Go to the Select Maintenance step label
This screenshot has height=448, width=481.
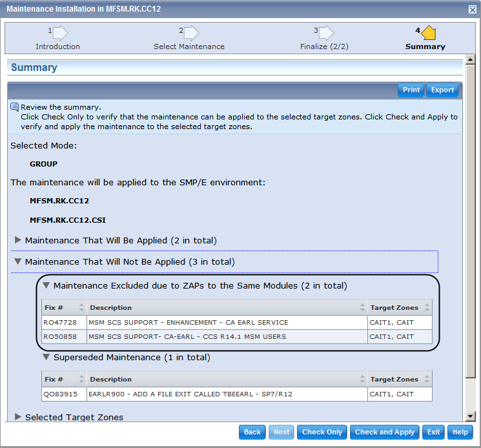tap(189, 46)
